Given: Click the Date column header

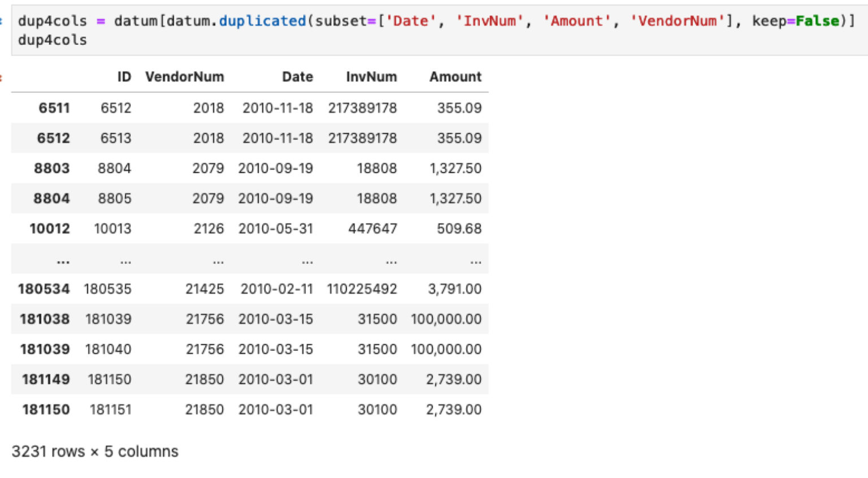Looking at the screenshot, I should (297, 77).
